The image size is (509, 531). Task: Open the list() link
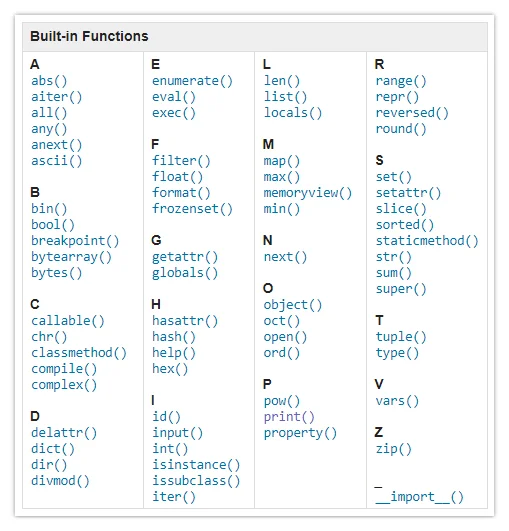pos(285,97)
